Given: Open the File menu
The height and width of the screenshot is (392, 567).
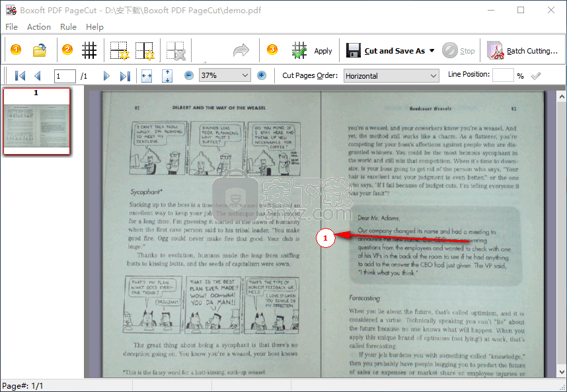Looking at the screenshot, I should (x=12, y=26).
